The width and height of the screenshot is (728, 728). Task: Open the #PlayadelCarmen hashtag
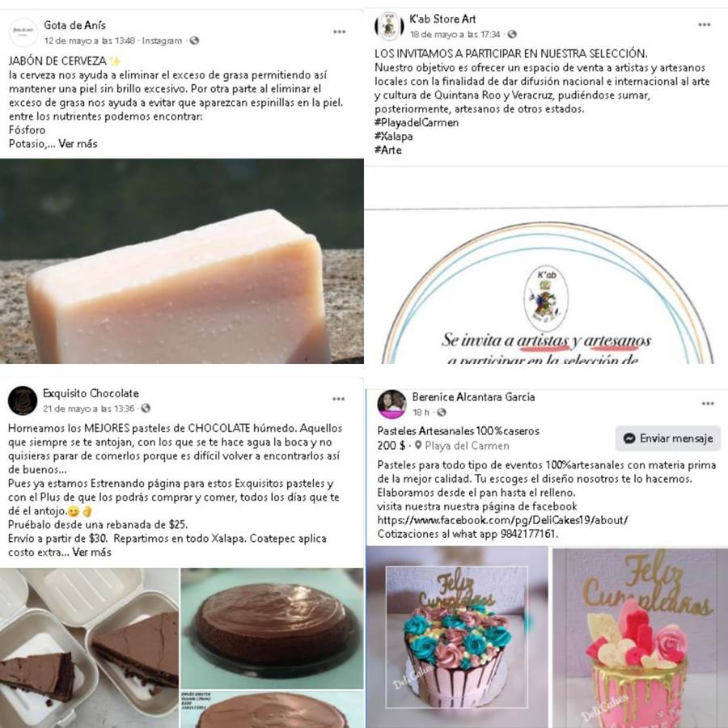pyautogui.click(x=417, y=123)
